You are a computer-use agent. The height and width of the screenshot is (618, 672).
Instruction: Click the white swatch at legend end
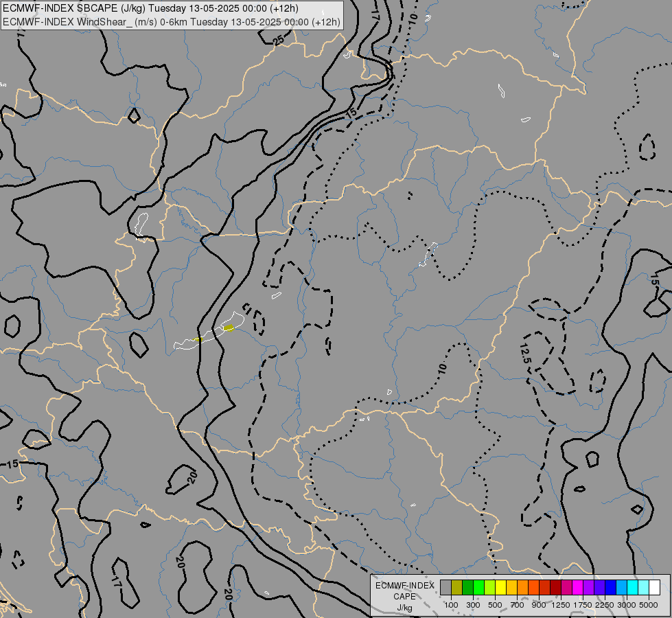[654, 587]
